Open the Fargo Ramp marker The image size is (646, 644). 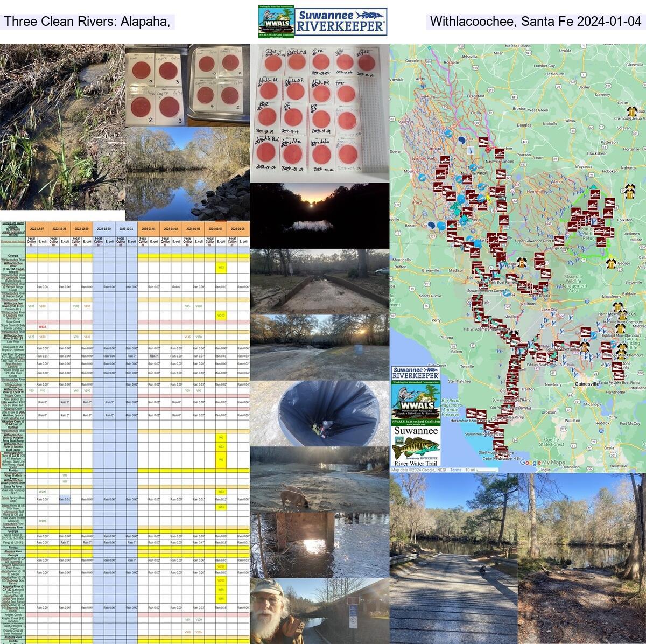pos(560,242)
